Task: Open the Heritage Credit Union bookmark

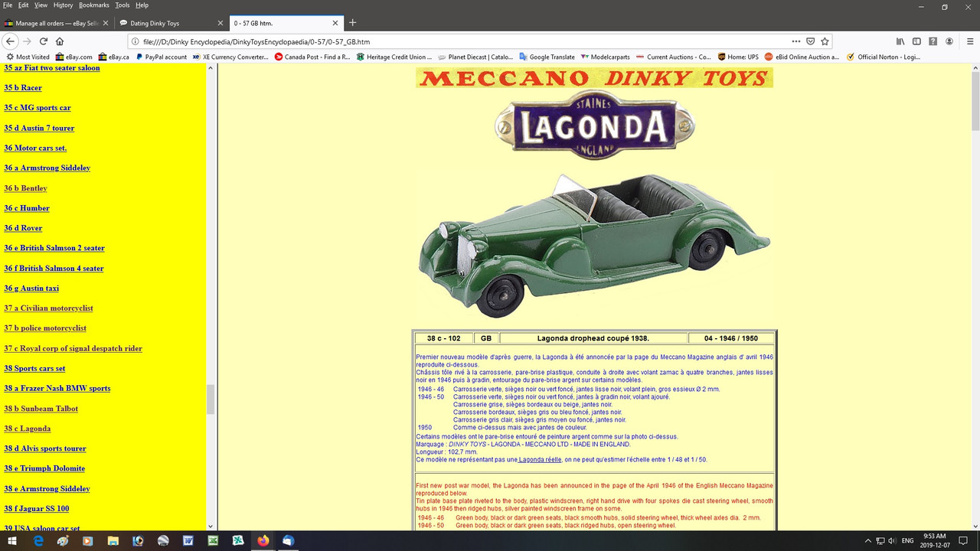Action: (394, 57)
